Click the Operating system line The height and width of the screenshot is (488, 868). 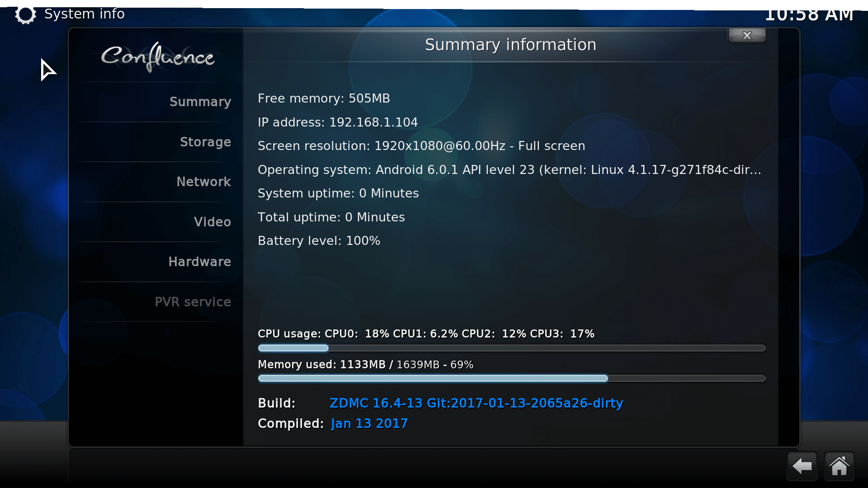pos(509,170)
